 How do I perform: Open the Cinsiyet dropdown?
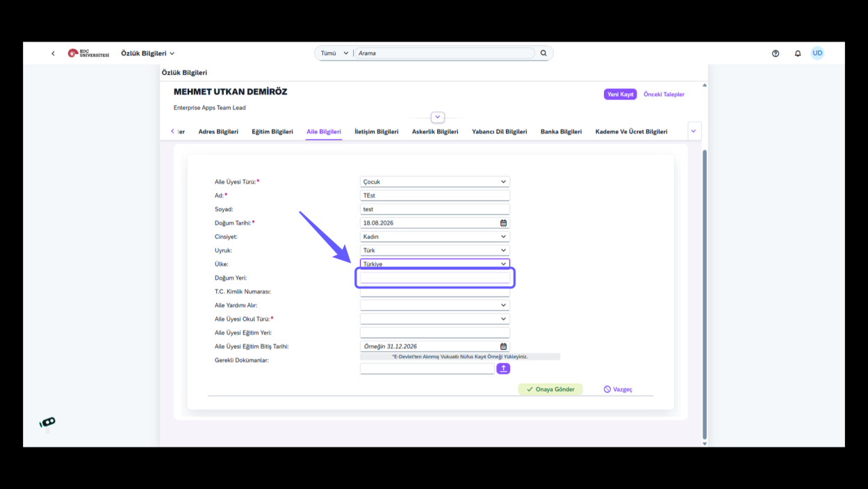tap(435, 237)
